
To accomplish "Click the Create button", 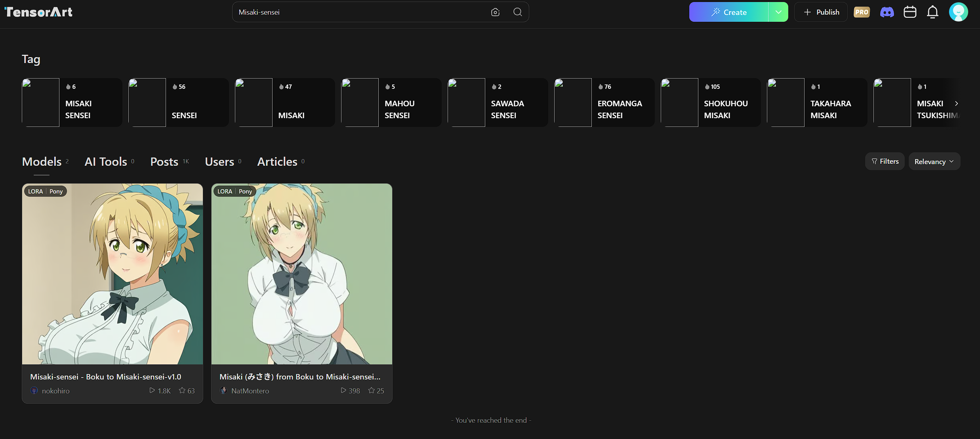I will coord(729,12).
